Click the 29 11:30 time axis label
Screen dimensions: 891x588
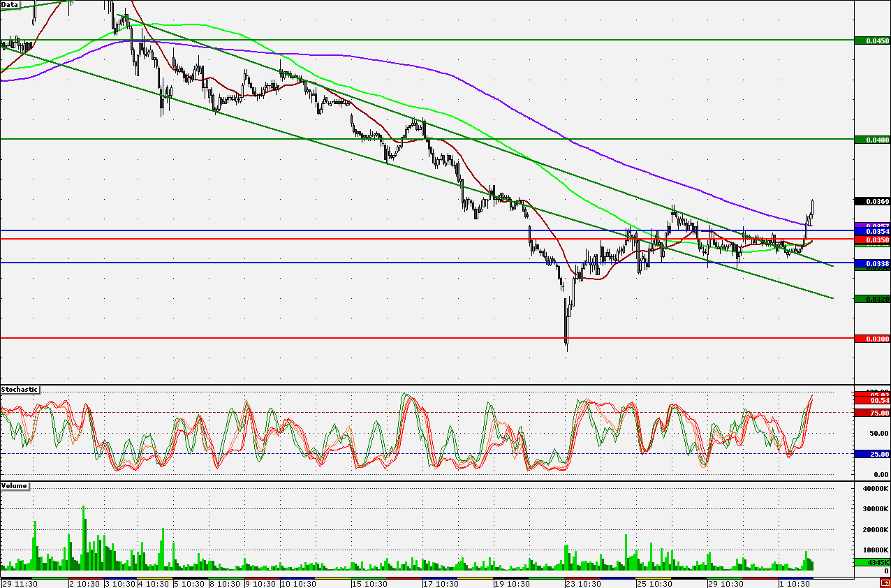(x=20, y=584)
